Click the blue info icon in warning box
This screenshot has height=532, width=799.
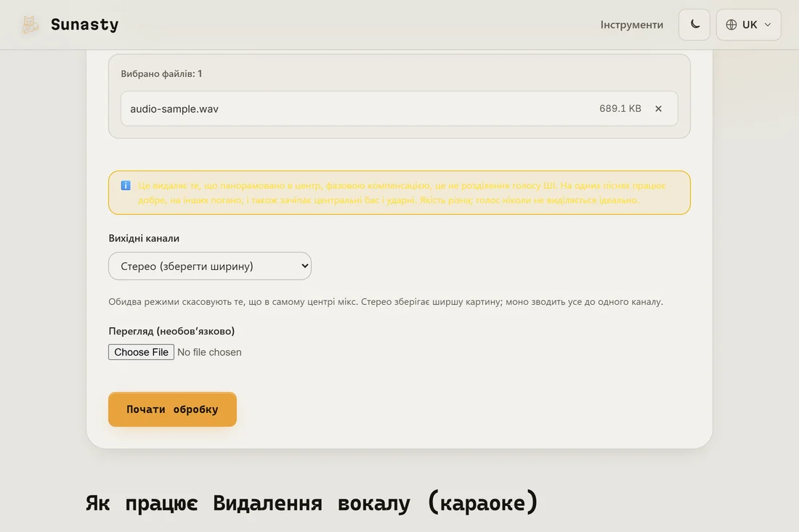click(126, 185)
